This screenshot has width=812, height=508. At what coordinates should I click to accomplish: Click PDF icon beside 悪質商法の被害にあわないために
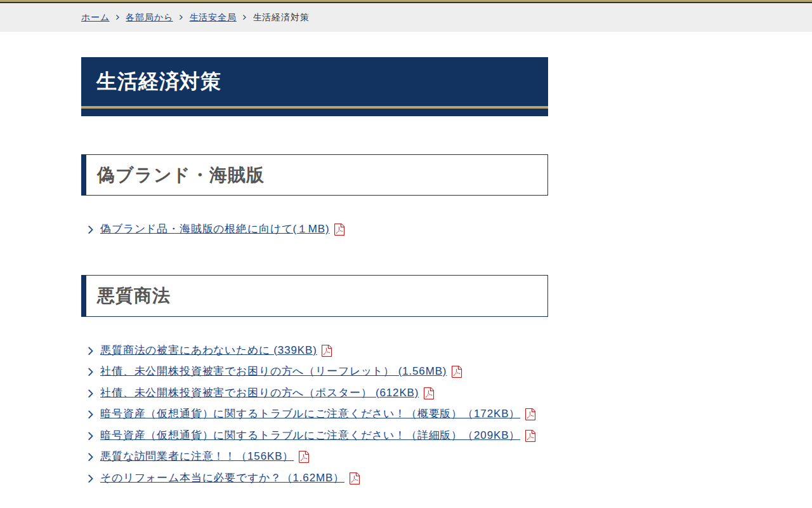tap(327, 351)
